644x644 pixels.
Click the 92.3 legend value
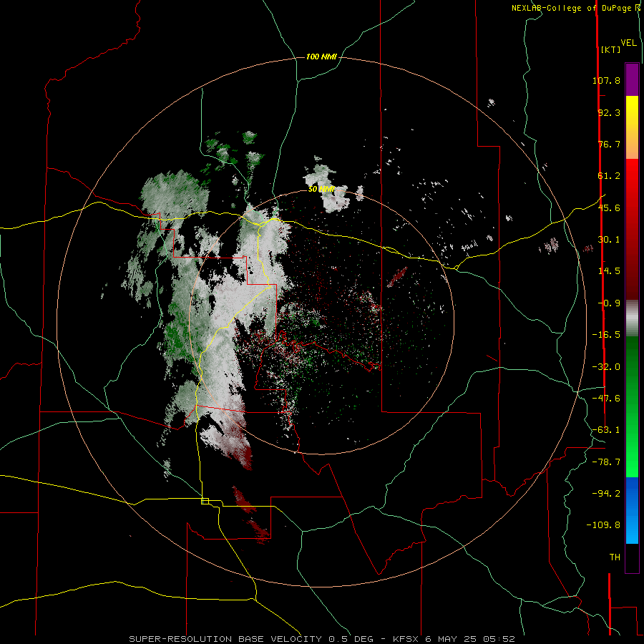[609, 112]
